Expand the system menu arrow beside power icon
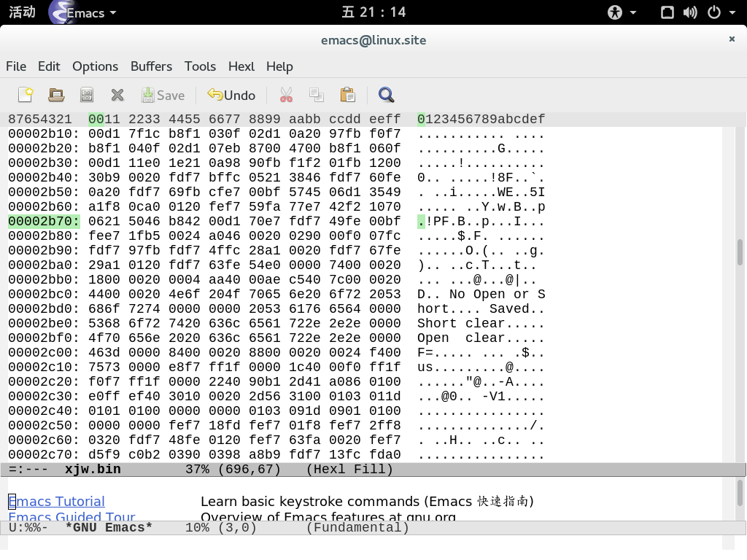Screen dimensions: 747x560 coord(732,13)
